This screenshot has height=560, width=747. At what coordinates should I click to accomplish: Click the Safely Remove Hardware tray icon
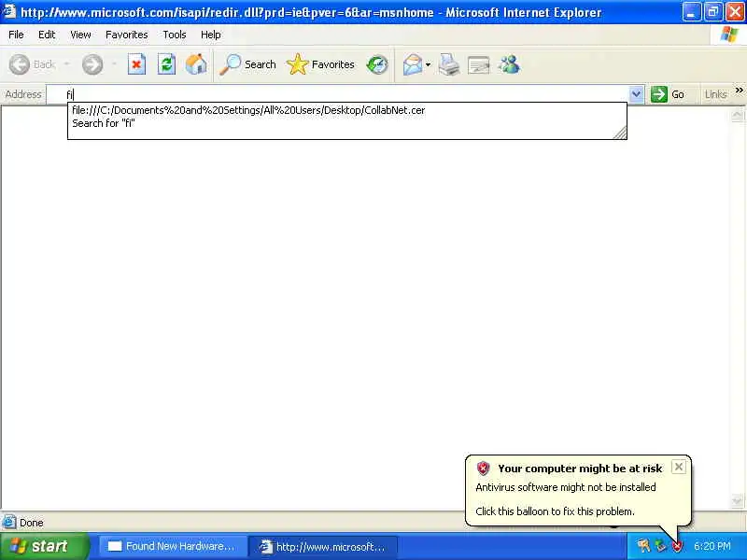click(660, 545)
